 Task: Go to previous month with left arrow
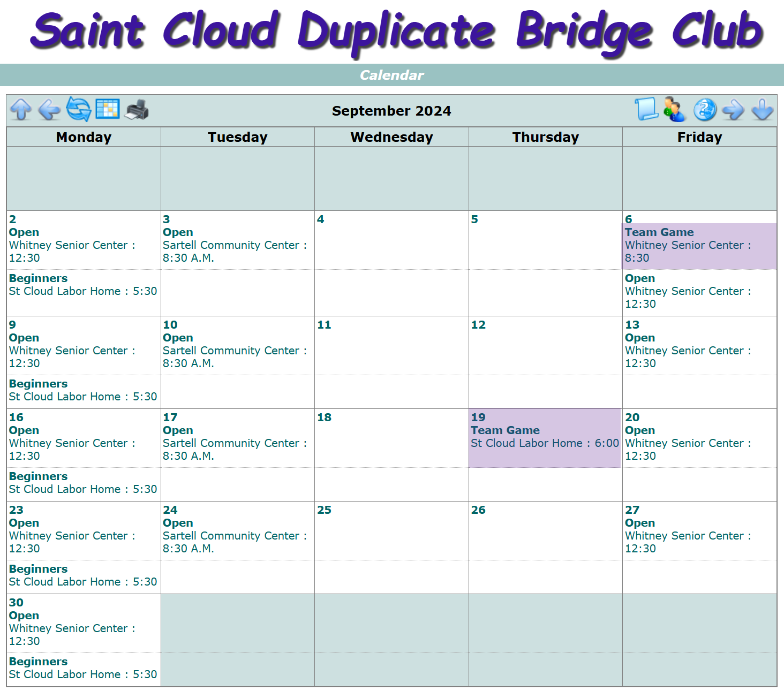point(50,109)
